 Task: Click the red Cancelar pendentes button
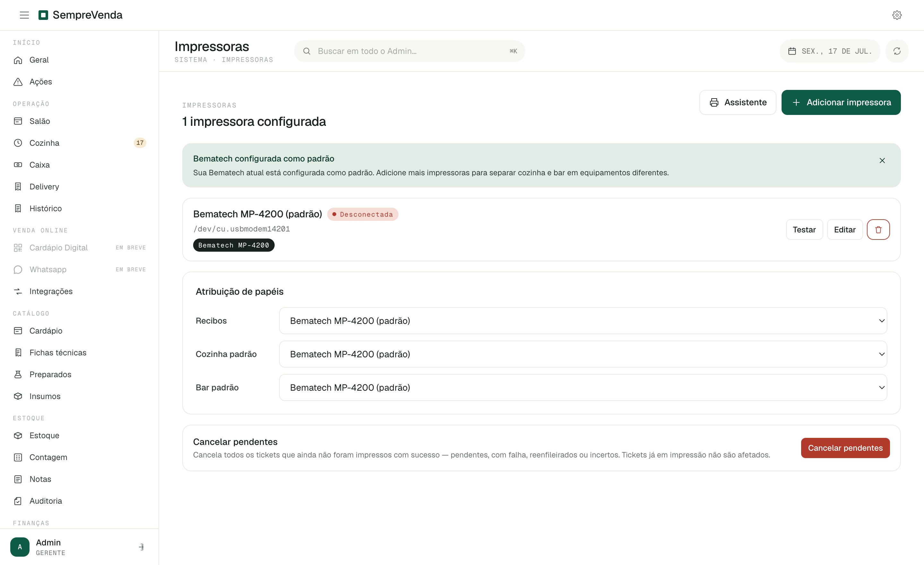pyautogui.click(x=845, y=448)
